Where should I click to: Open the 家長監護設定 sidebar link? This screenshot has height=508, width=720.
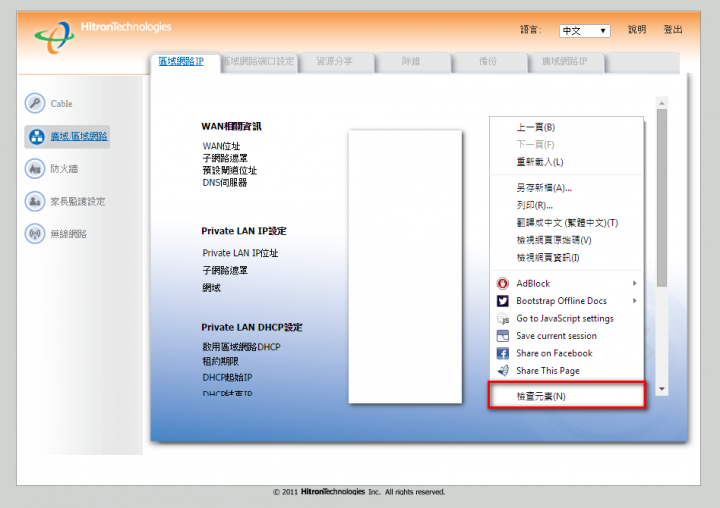tap(78, 201)
